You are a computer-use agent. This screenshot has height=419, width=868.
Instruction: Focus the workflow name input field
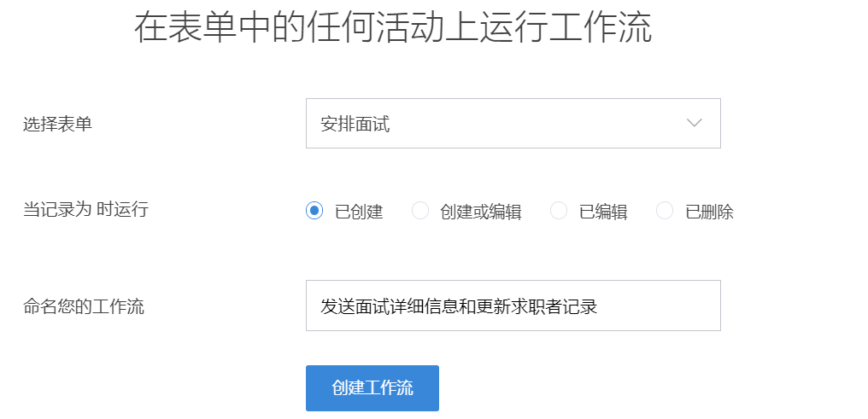pyautogui.click(x=513, y=306)
